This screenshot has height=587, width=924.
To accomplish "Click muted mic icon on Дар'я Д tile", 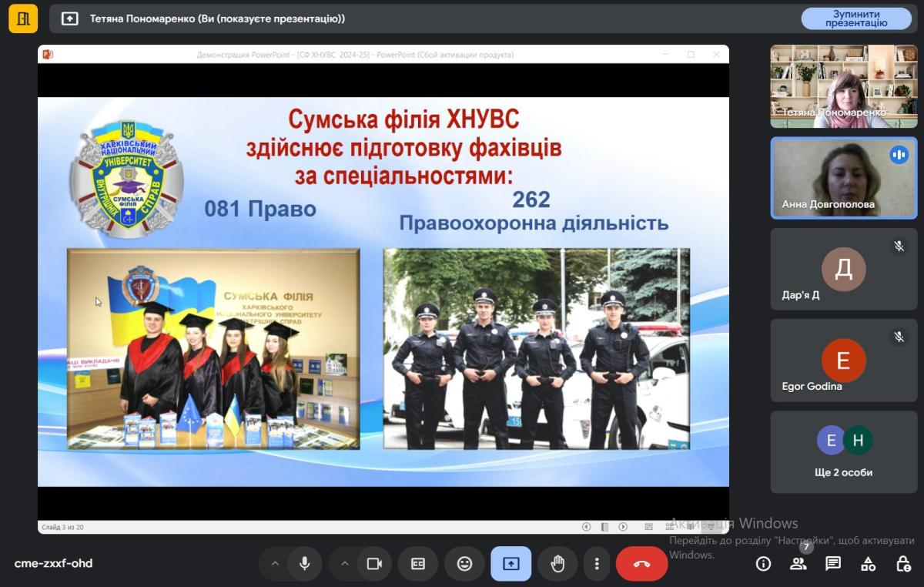I will [899, 246].
